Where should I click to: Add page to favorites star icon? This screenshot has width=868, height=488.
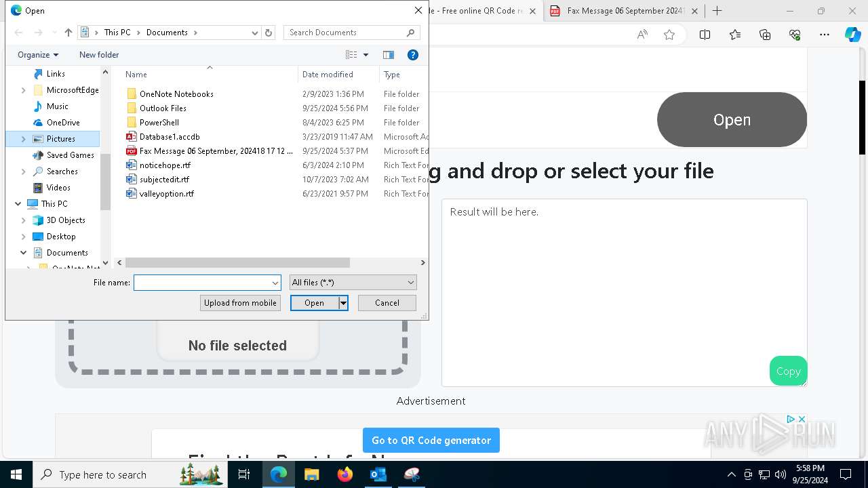click(x=669, y=35)
